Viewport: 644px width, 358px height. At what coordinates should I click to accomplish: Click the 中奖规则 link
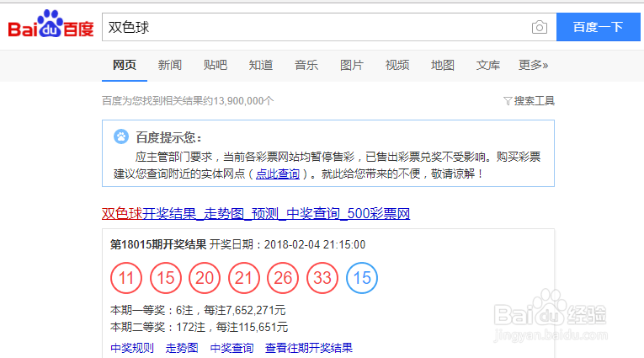click(132, 348)
